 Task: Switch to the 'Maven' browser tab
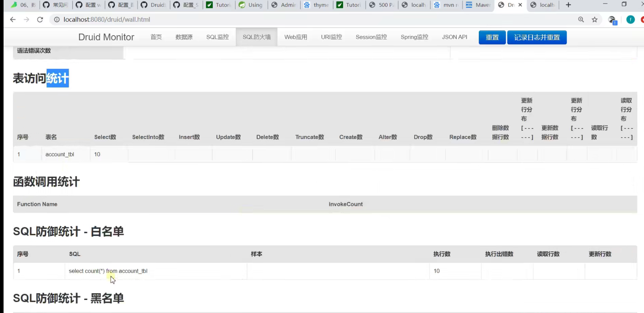point(478,5)
